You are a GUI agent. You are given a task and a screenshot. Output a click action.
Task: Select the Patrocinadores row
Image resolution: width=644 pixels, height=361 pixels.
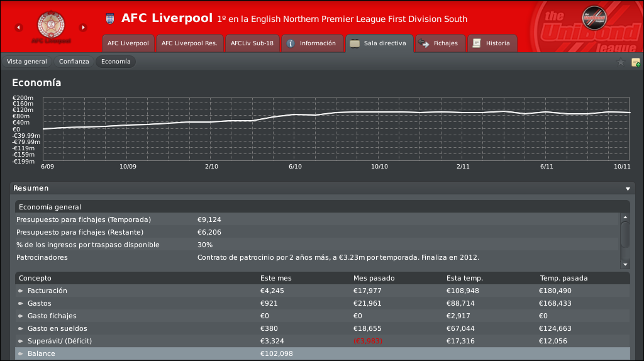pyautogui.click(x=317, y=257)
